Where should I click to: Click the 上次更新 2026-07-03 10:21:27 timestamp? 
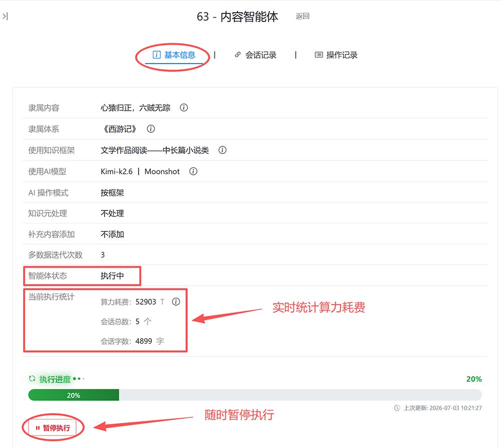pos(442,408)
